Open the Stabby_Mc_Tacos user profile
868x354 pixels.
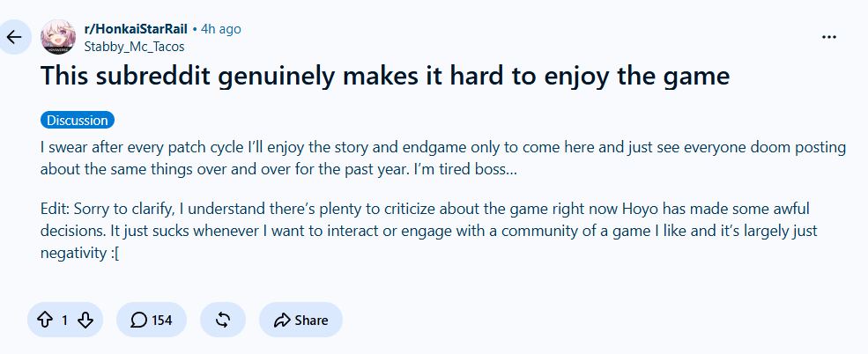pyautogui.click(x=134, y=47)
